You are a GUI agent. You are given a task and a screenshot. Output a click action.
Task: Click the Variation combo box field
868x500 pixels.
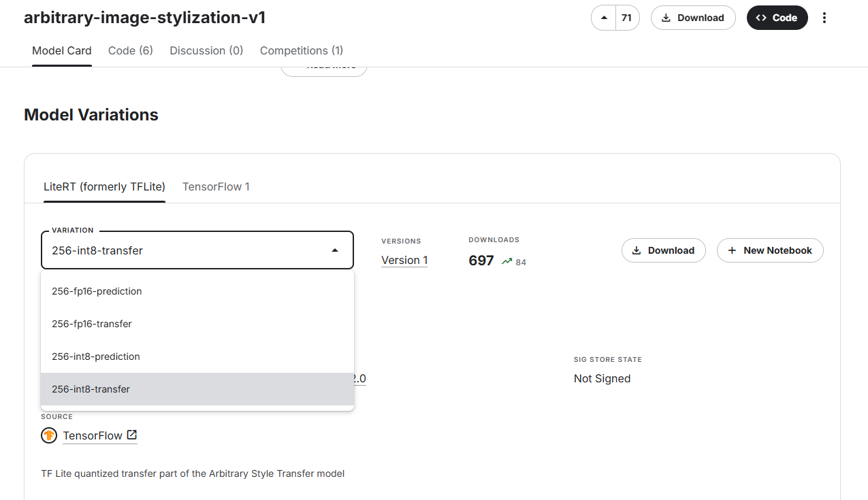[x=197, y=250]
